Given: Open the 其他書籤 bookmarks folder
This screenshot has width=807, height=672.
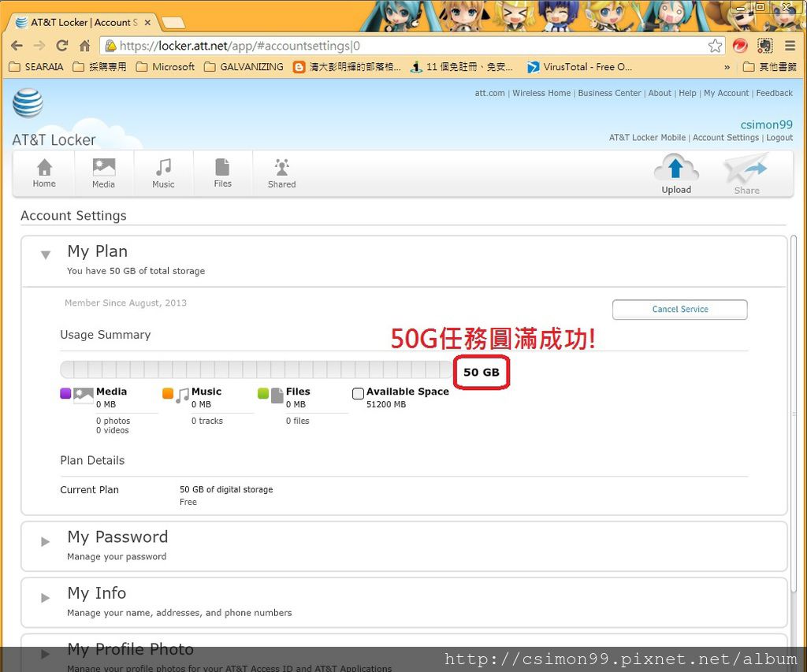Looking at the screenshot, I should [x=770, y=67].
